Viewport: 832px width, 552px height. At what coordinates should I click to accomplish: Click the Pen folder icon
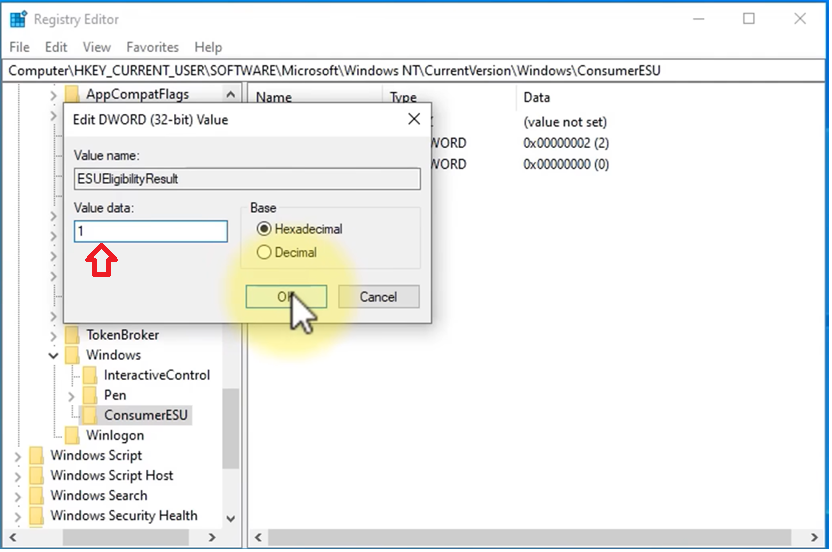90,395
